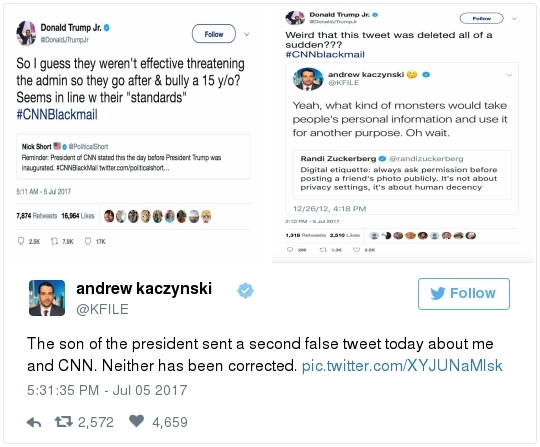
Task: Click the heart icon showing 4,659 likes
Action: (136, 421)
